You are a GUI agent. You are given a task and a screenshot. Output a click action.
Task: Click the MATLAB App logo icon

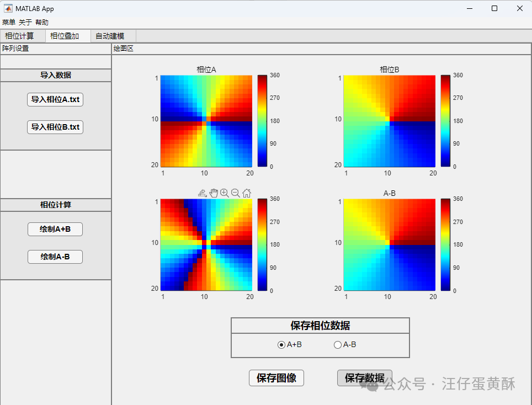[x=8, y=8]
